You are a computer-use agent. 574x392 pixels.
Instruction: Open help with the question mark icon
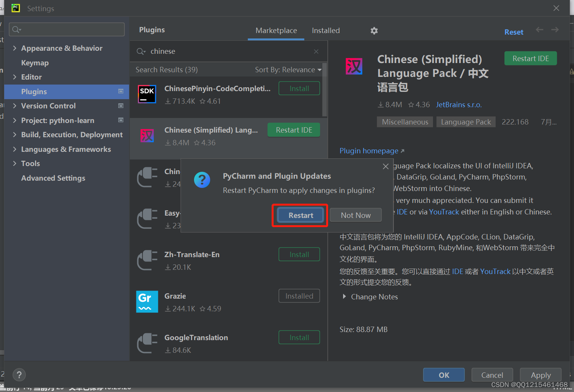pos(19,375)
